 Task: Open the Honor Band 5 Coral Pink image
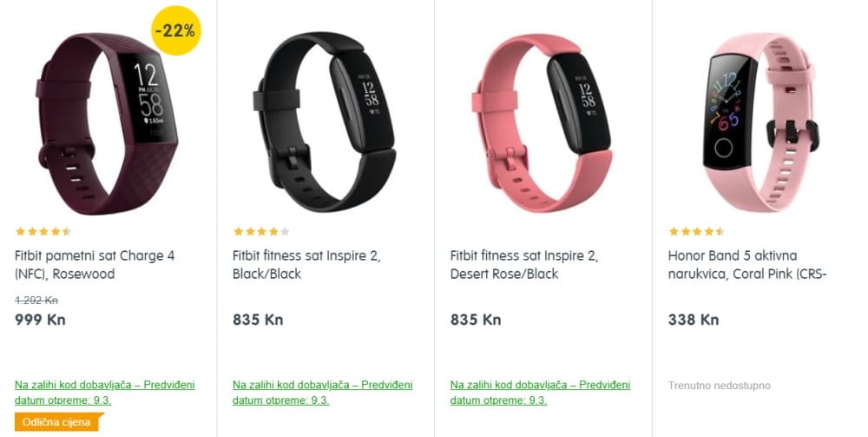pos(760,122)
